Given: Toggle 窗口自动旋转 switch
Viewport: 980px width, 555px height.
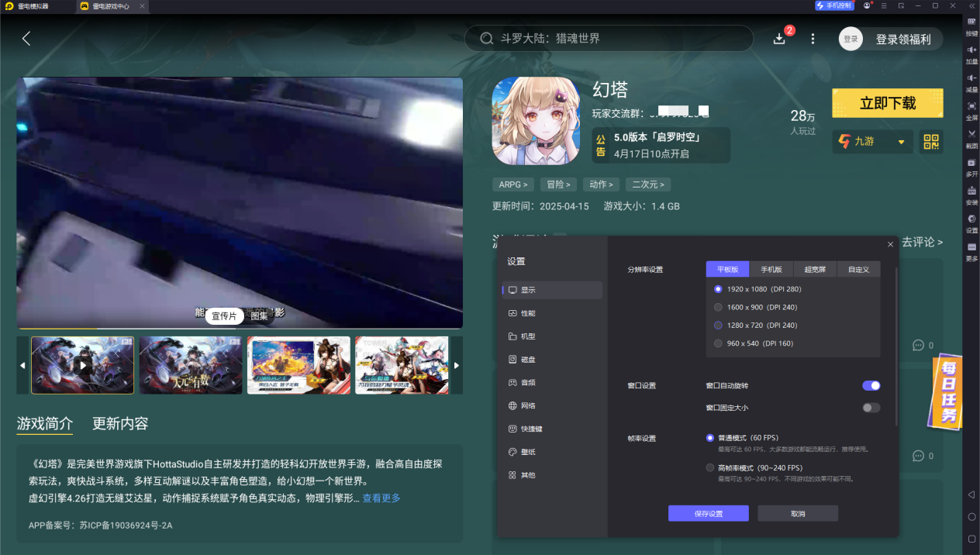Looking at the screenshot, I should (871, 385).
